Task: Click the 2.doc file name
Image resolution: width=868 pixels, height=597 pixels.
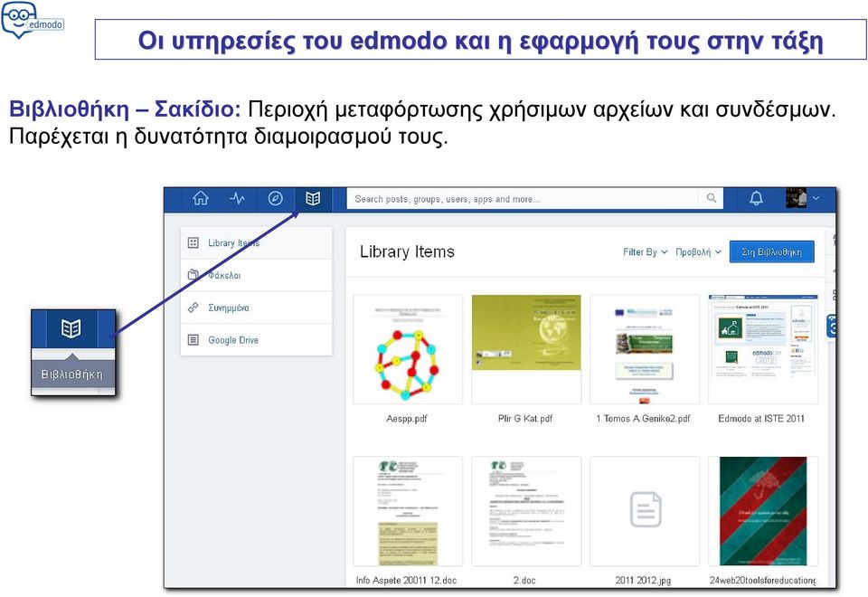Action: (524, 581)
